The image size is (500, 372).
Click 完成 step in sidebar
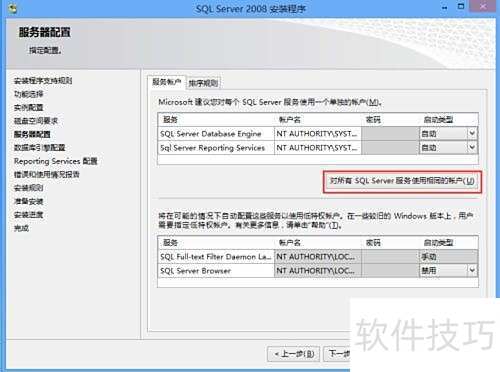(x=21, y=228)
